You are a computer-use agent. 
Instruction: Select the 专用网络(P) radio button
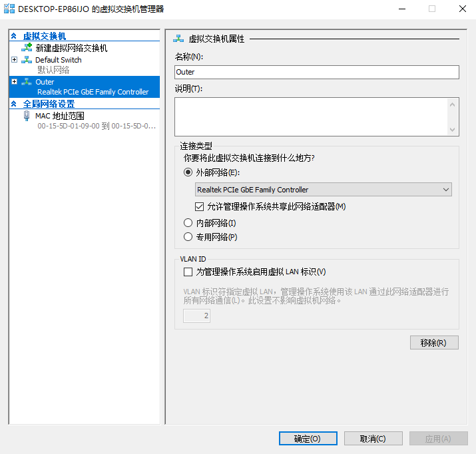pos(188,237)
